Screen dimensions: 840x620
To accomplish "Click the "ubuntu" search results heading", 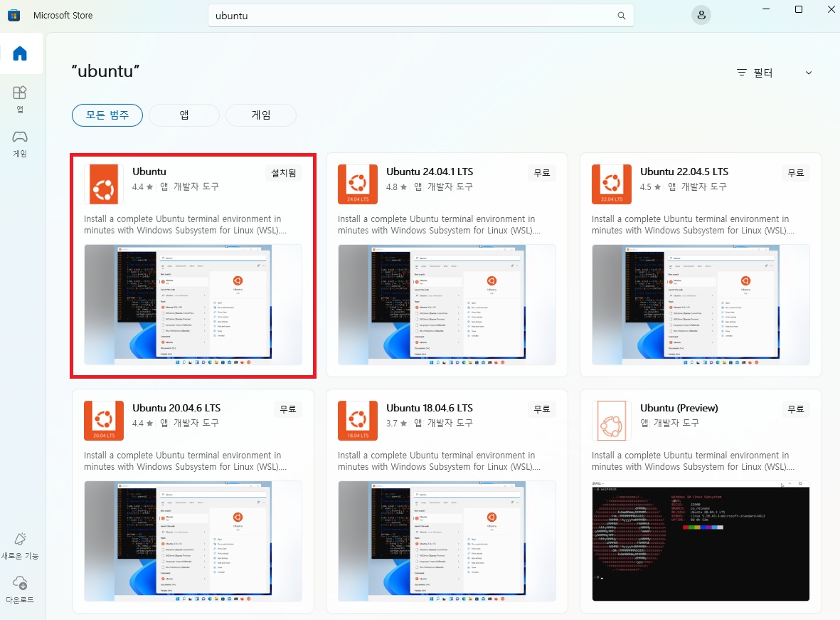I will (x=105, y=70).
